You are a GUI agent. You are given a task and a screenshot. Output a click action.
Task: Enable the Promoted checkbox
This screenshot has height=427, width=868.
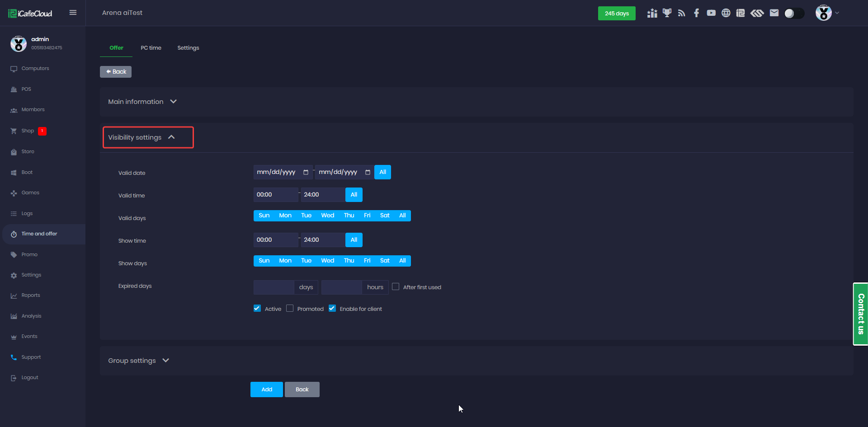[290, 309]
